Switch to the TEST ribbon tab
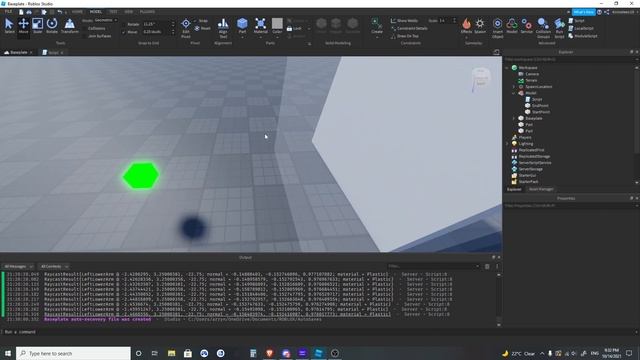 click(113, 12)
